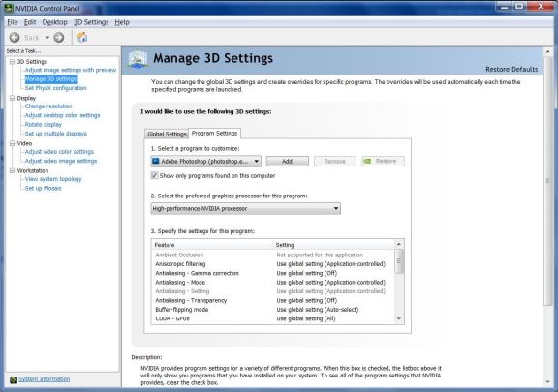Open the Back history dropdown arrow
Screen dimensions: 558x392
(47, 38)
